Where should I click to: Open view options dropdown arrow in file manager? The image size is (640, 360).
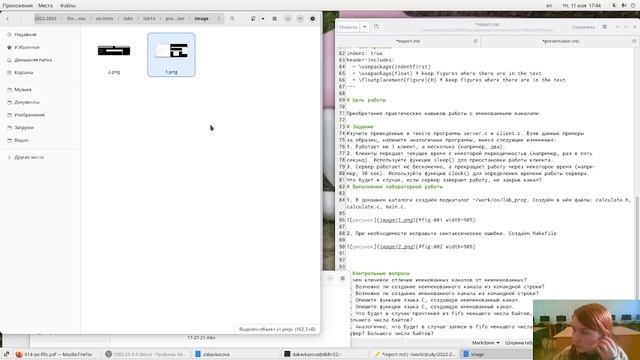(262, 19)
